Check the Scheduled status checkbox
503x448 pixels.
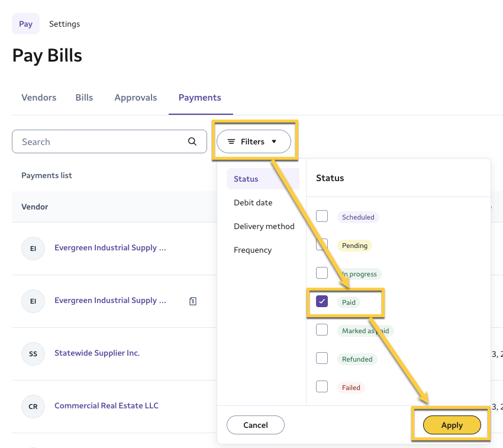(x=322, y=217)
